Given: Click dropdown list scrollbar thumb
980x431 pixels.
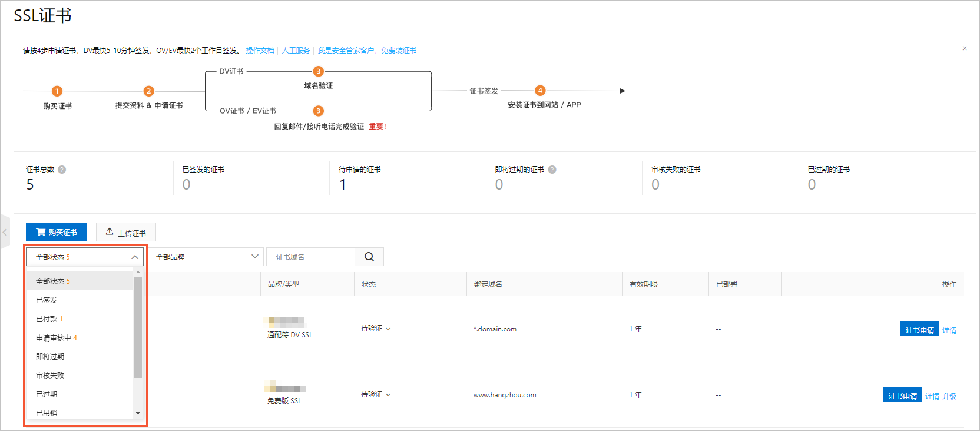Looking at the screenshot, I should [x=138, y=327].
